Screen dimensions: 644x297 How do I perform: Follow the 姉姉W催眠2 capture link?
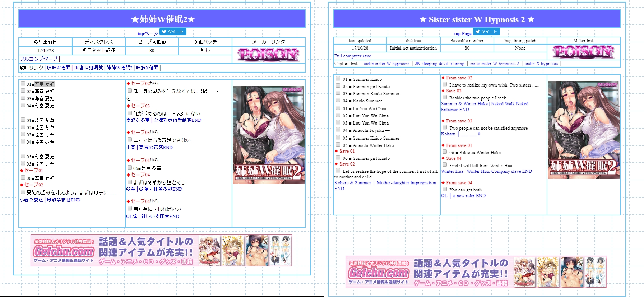pos(119,68)
